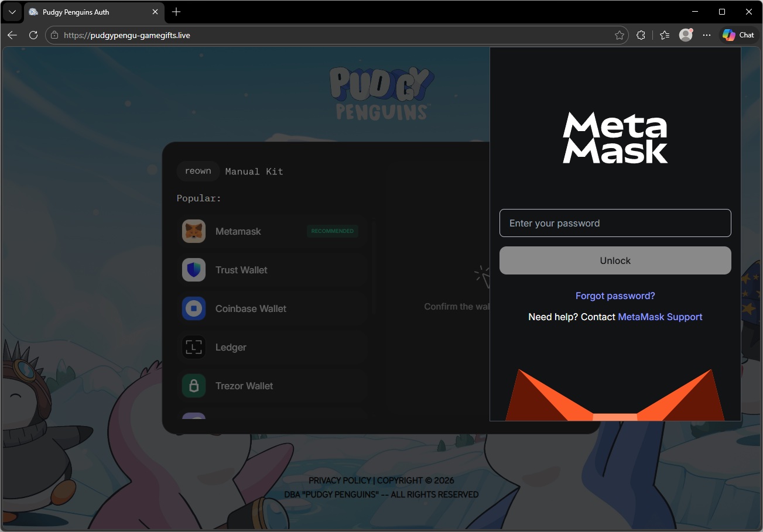Open the browser extensions puzzle icon

pos(641,35)
